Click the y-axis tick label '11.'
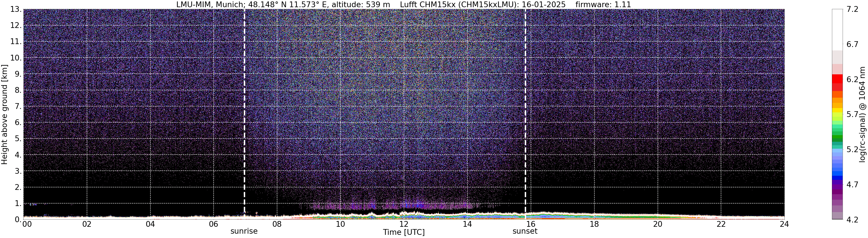 coord(16,42)
